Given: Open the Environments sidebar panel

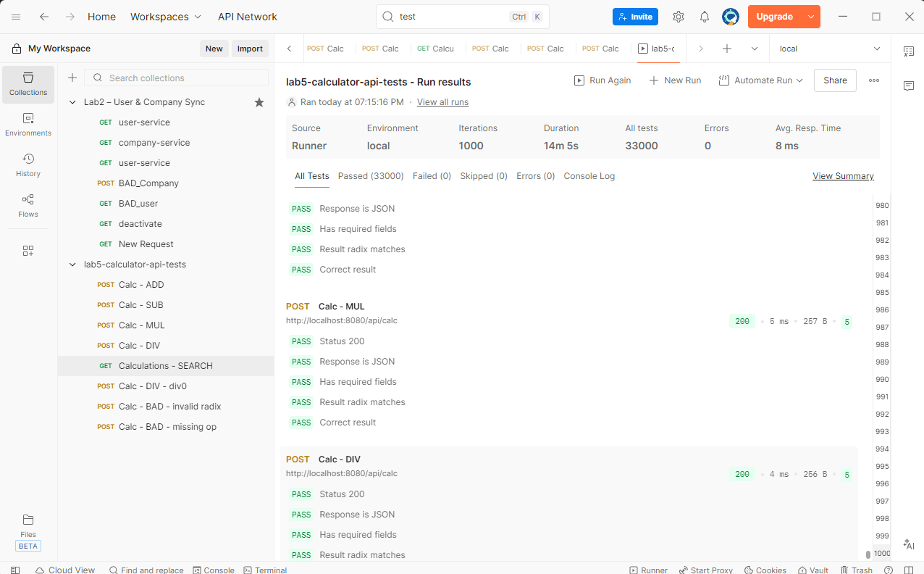Looking at the screenshot, I should 28,125.
